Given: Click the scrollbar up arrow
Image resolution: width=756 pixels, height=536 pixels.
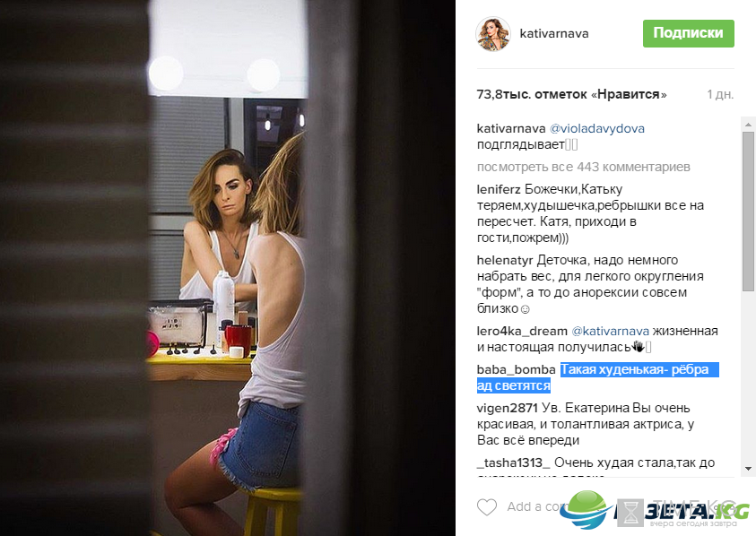Looking at the screenshot, I should pyautogui.click(x=748, y=125).
